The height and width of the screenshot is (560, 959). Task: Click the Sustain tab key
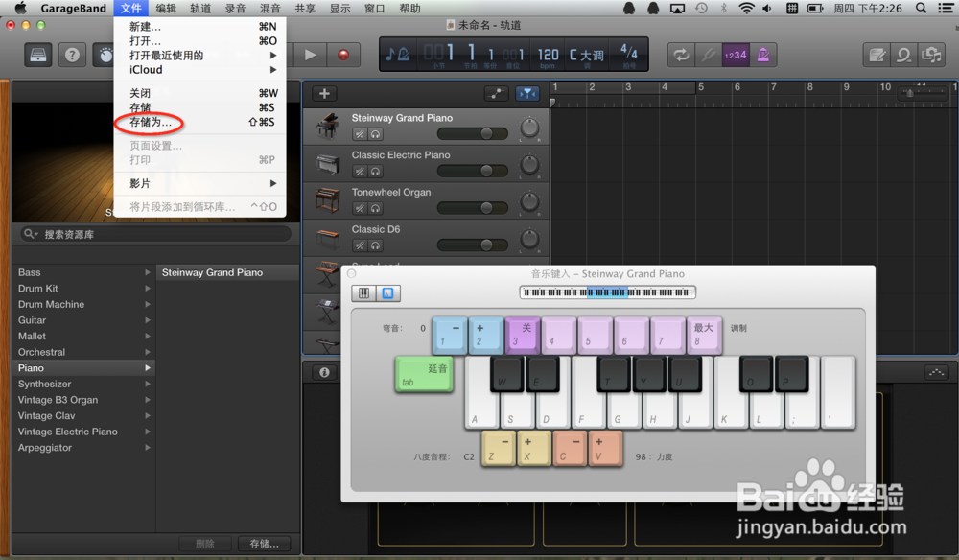click(x=425, y=374)
